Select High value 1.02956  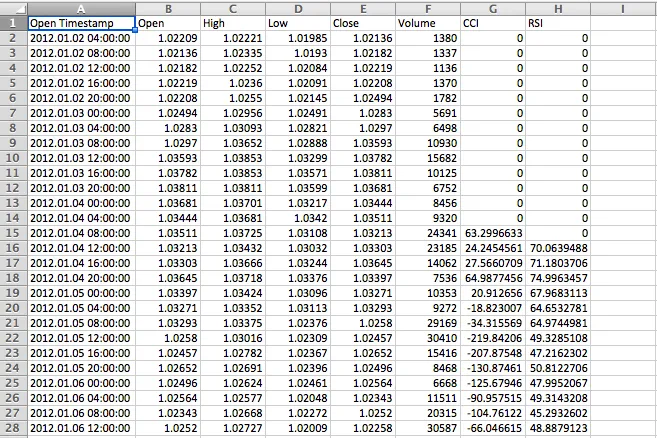coord(233,113)
